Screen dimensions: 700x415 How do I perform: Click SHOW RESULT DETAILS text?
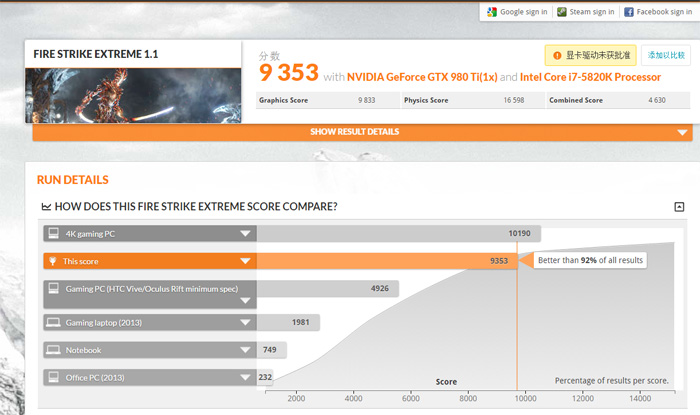point(354,132)
